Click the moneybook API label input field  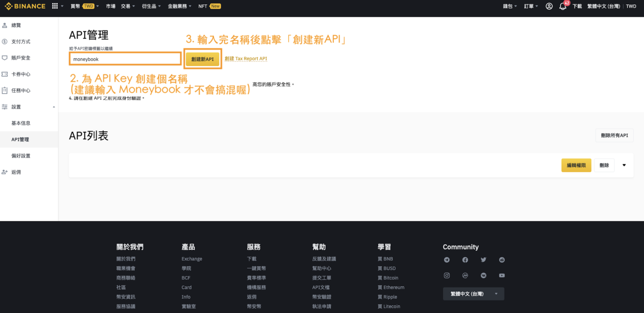coord(125,59)
